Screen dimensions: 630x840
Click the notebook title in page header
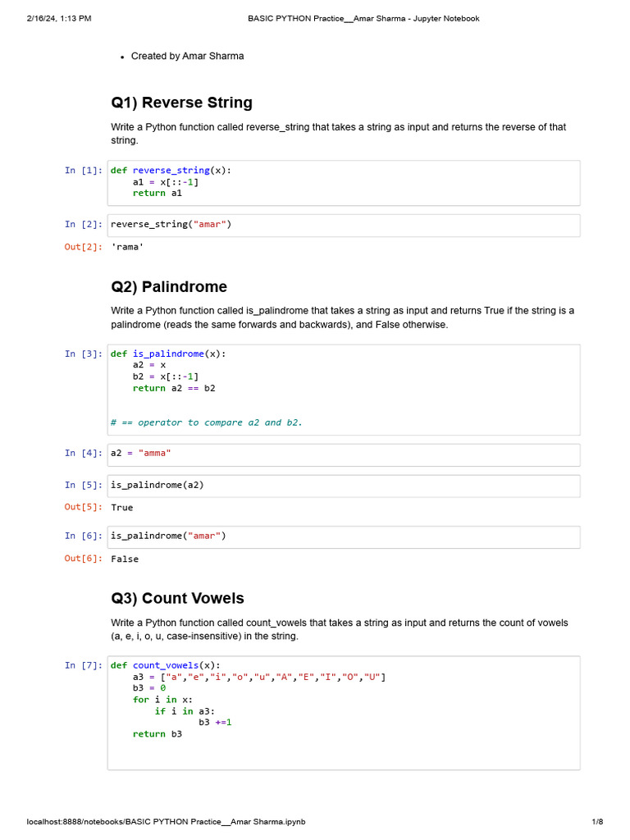(x=363, y=18)
